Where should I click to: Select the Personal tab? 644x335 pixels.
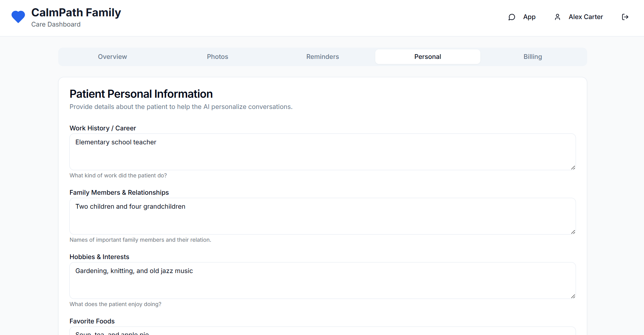coord(428,57)
